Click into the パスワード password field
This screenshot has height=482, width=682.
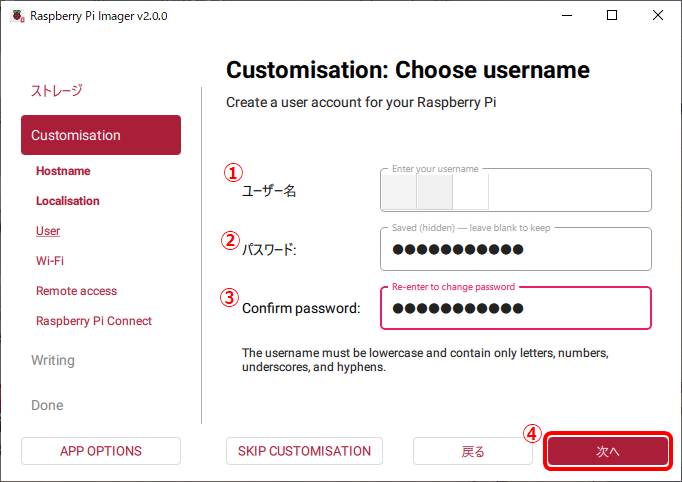click(x=516, y=250)
